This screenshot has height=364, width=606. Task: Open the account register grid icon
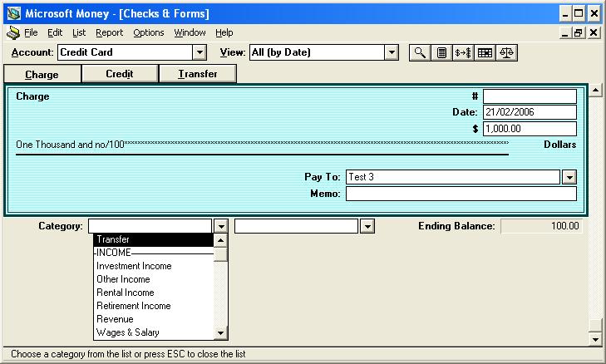tap(485, 52)
